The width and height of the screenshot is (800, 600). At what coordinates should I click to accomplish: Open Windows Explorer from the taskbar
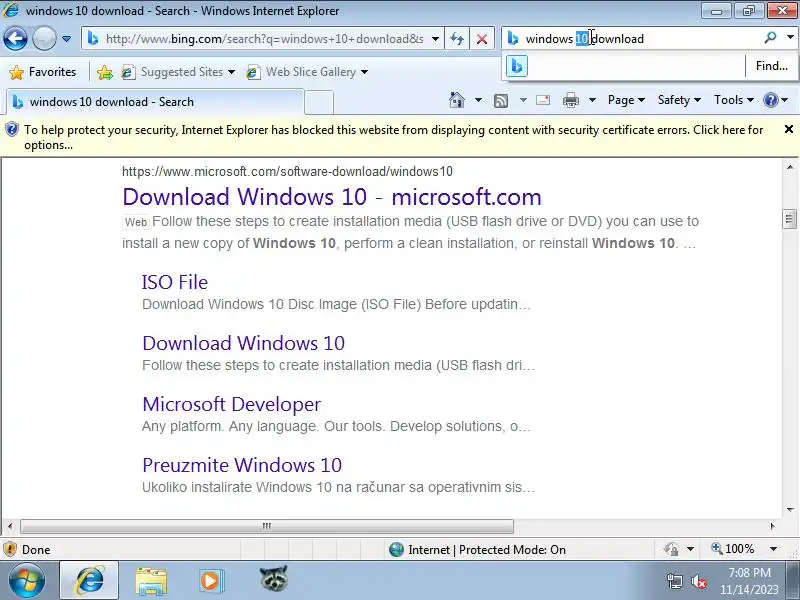[x=151, y=581]
